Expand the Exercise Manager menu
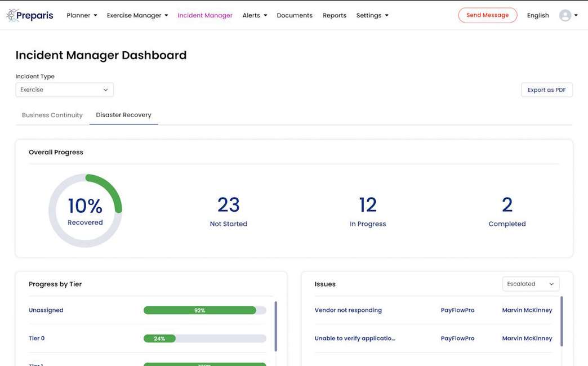This screenshot has width=588, height=366. [x=137, y=15]
